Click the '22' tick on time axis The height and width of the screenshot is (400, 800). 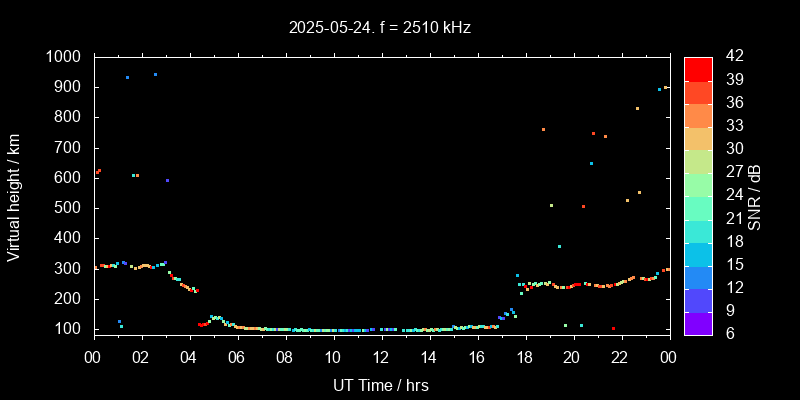point(620,356)
